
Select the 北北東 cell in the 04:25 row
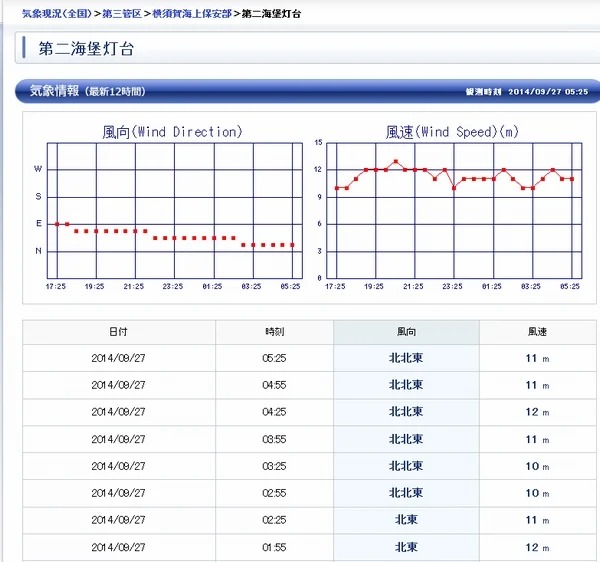(406, 412)
